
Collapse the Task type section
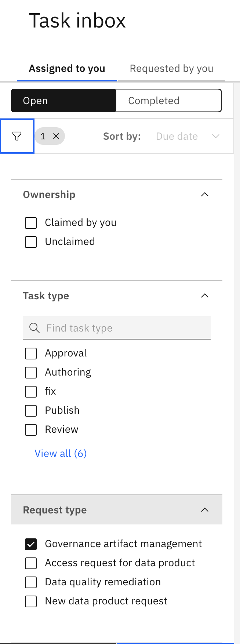click(x=205, y=296)
